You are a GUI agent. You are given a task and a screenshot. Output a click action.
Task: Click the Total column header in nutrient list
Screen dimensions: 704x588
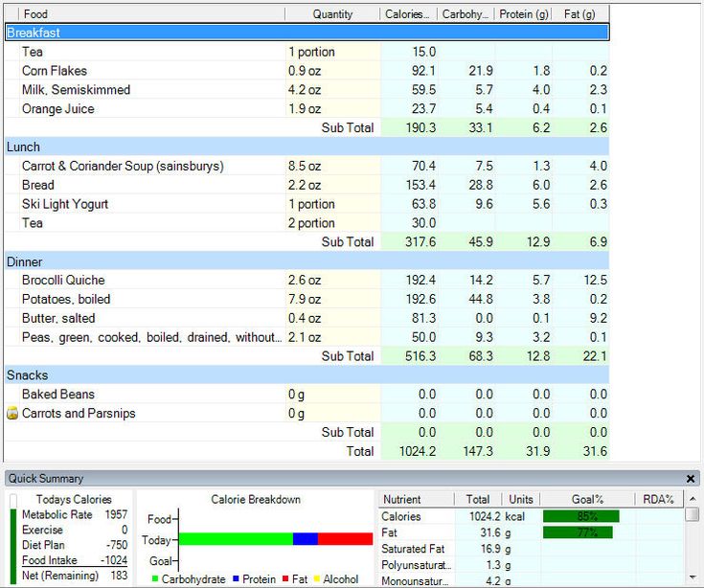478,499
